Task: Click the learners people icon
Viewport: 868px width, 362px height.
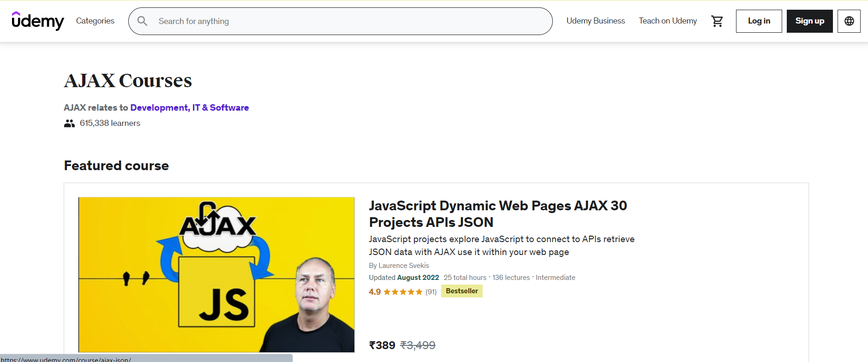Action: pos(69,123)
